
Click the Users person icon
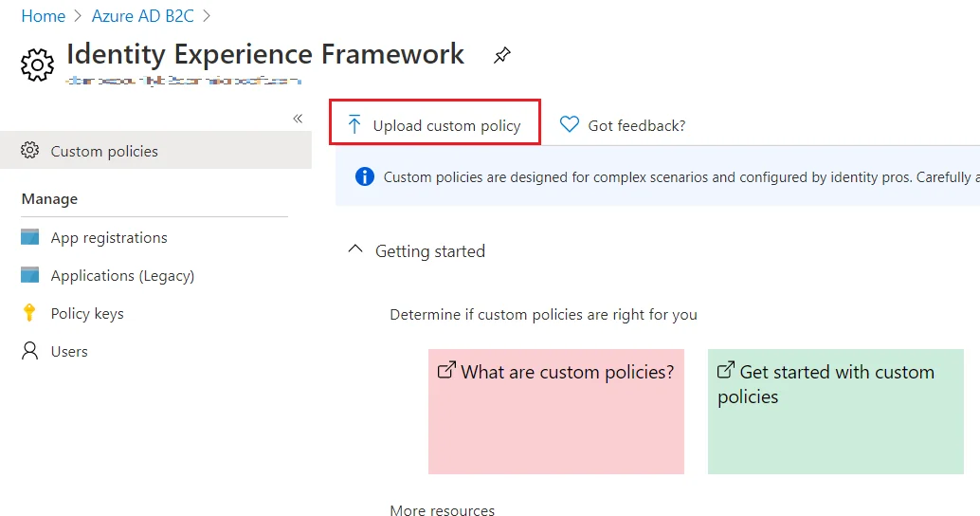tap(29, 350)
